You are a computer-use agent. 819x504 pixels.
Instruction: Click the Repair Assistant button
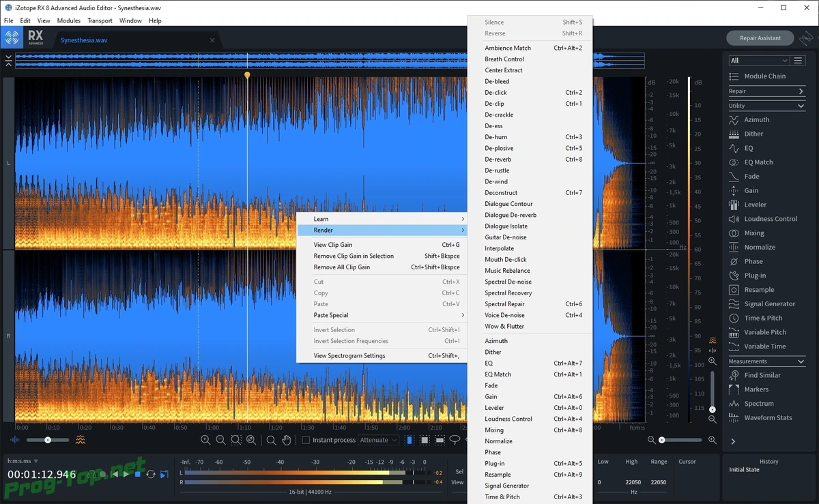pos(760,38)
